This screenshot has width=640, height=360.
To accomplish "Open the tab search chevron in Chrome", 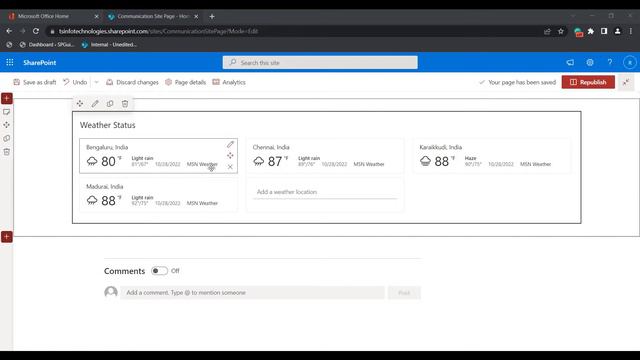I will pyautogui.click(x=573, y=16).
